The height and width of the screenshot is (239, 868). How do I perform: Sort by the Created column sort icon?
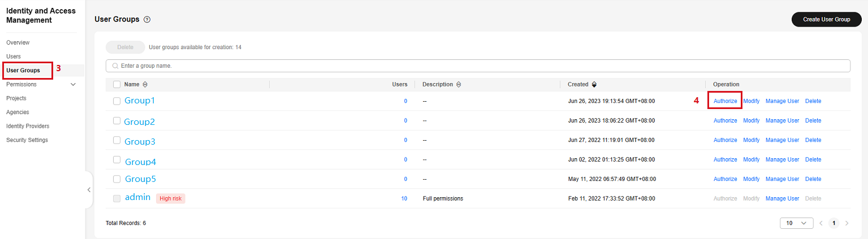[594, 85]
